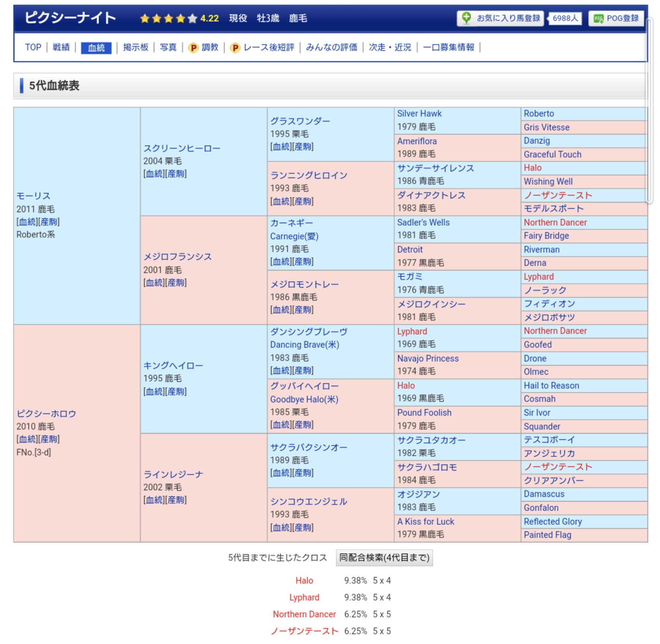Open A Kiss for Luck link
Screen dimensions: 660x644
pos(426,522)
